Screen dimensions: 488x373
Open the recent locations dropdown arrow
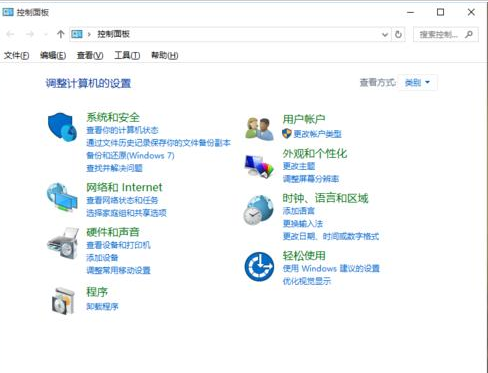pyautogui.click(x=46, y=34)
